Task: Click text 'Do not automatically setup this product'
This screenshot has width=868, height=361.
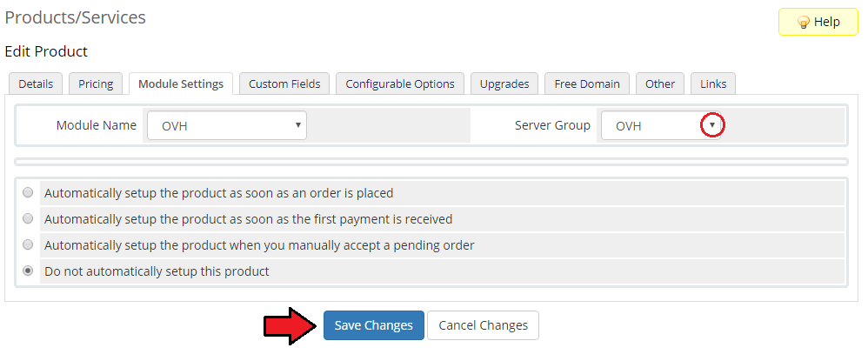Action: click(157, 271)
